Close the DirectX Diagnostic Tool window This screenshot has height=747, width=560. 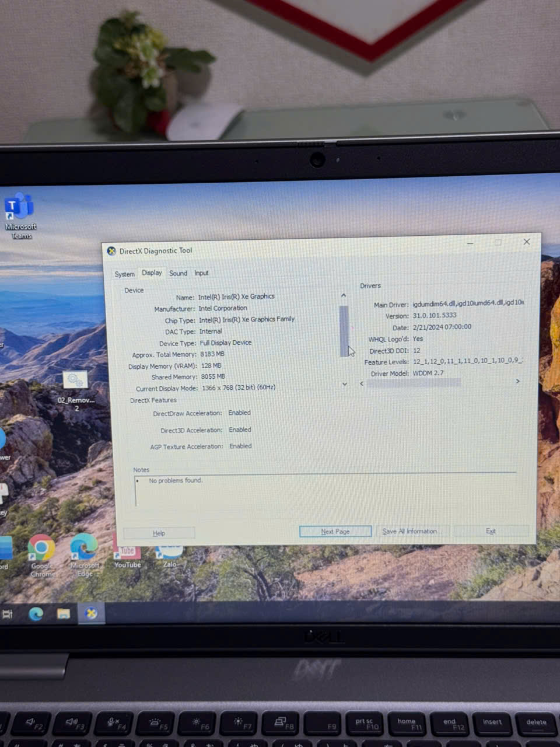click(x=527, y=242)
